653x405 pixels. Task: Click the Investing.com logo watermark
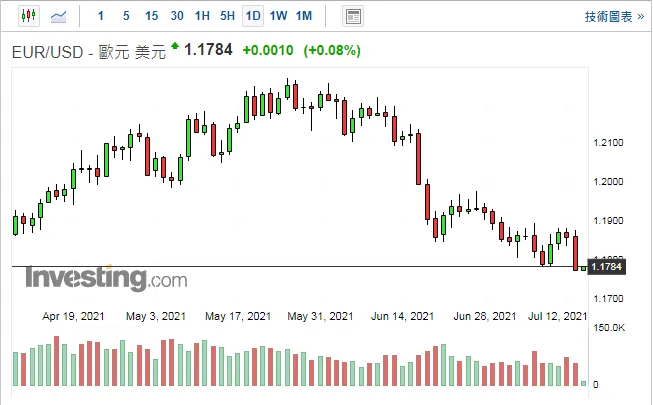[106, 277]
